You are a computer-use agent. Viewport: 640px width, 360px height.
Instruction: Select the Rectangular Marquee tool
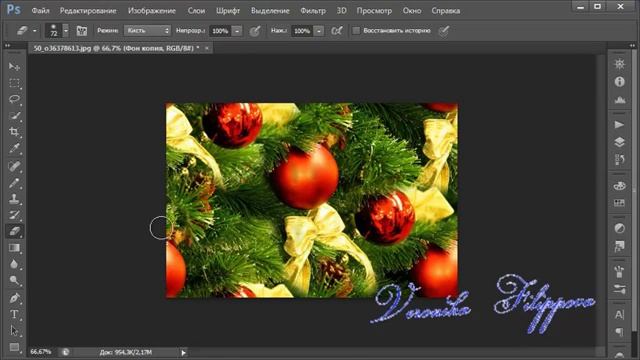tap(14, 83)
